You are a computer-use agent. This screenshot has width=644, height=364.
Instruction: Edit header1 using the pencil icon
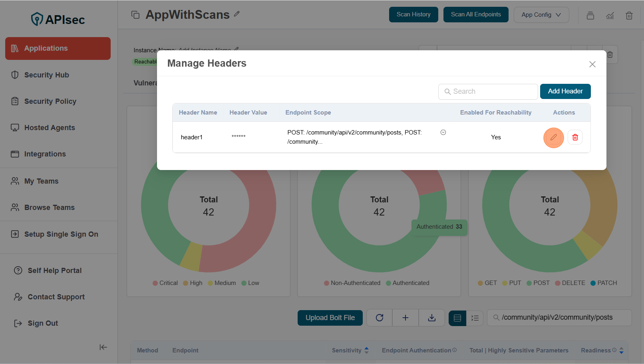pyautogui.click(x=553, y=137)
